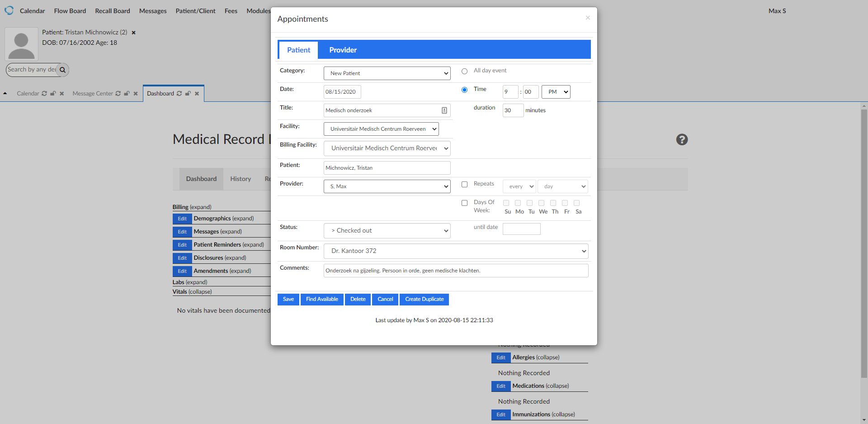Viewport: 868px width, 424px height.
Task: Click the lock icon on Calendar tab
Action: [53, 94]
